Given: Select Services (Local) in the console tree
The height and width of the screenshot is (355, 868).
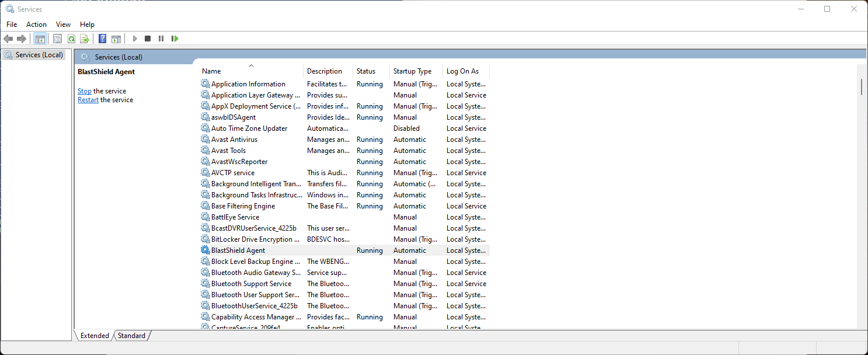Looking at the screenshot, I should [x=39, y=55].
